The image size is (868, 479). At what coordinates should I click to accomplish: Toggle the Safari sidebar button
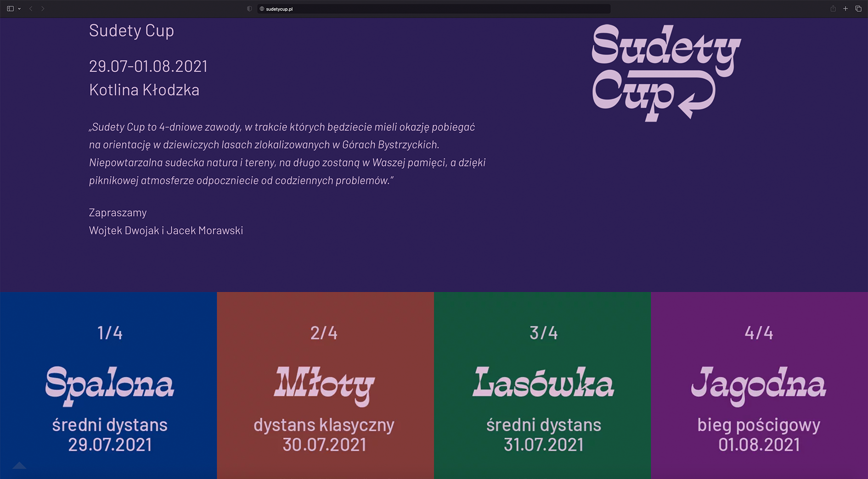[x=10, y=9]
